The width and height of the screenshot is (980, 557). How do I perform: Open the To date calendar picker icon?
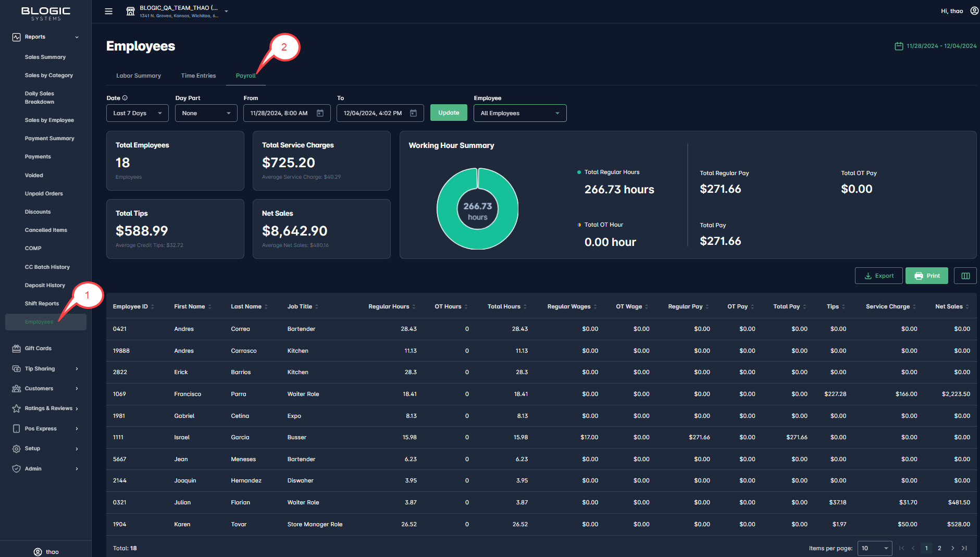coord(413,113)
